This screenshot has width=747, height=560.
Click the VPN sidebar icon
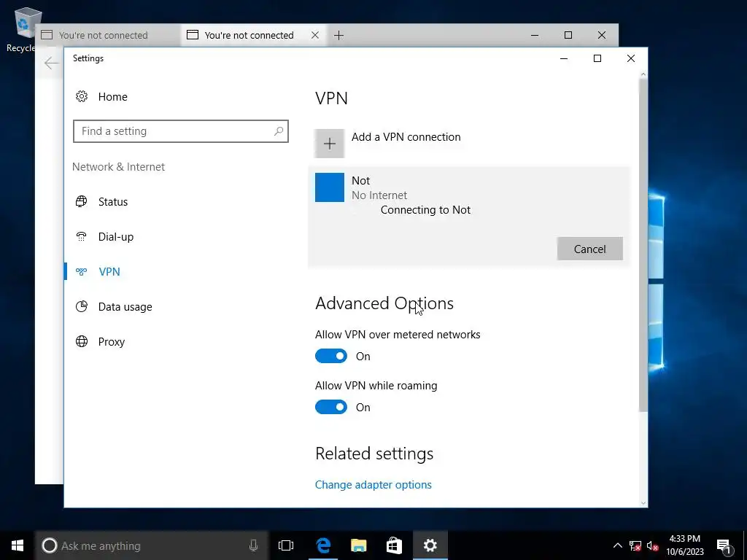click(82, 272)
